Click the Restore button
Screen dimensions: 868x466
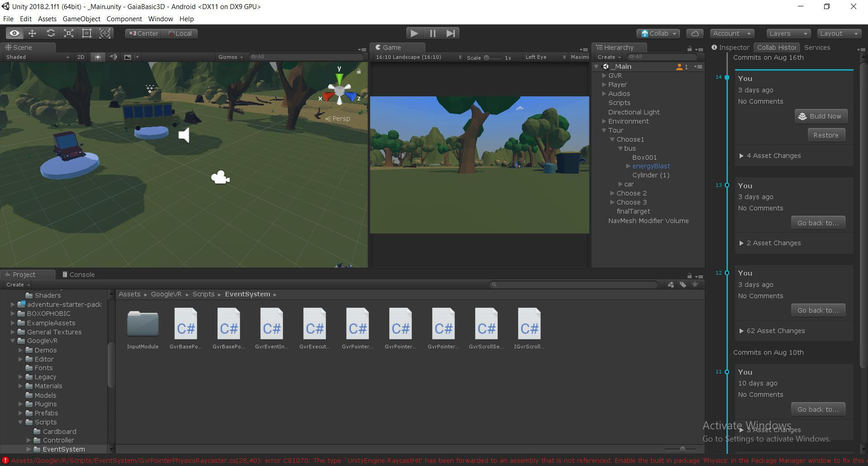pyautogui.click(x=826, y=135)
